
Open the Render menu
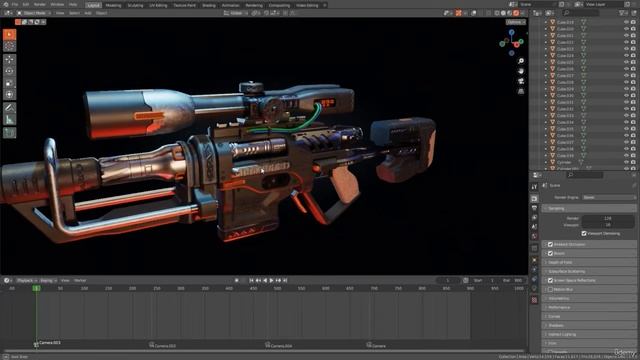pos(40,5)
